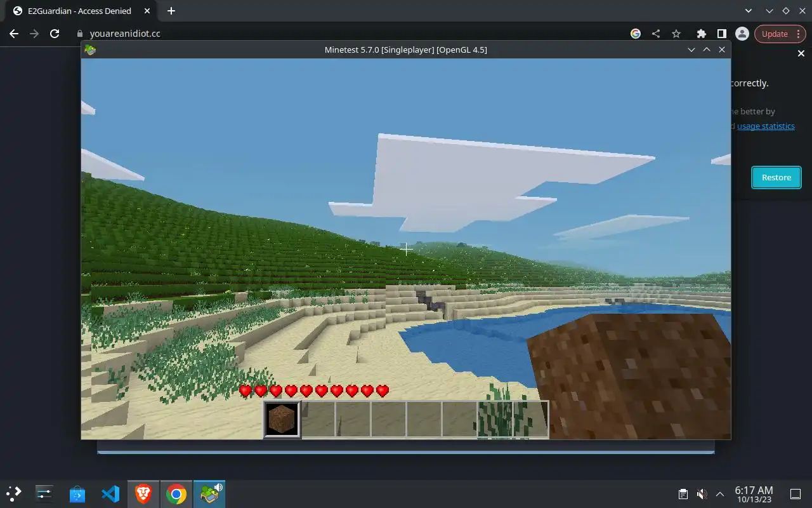
Task: Open the clipboard tray icon
Action: [x=683, y=494]
